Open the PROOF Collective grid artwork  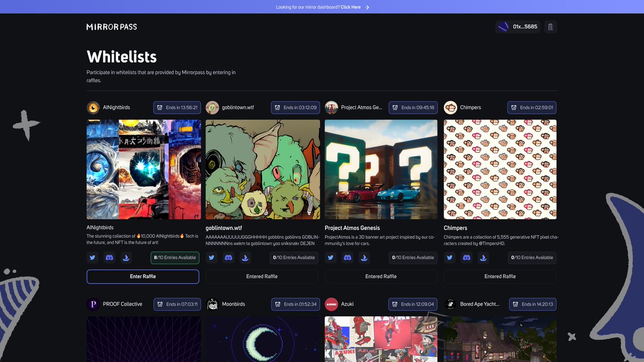(x=144, y=339)
